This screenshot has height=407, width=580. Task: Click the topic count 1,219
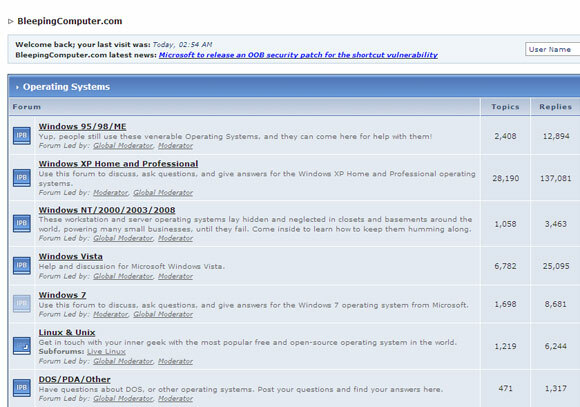(x=505, y=346)
